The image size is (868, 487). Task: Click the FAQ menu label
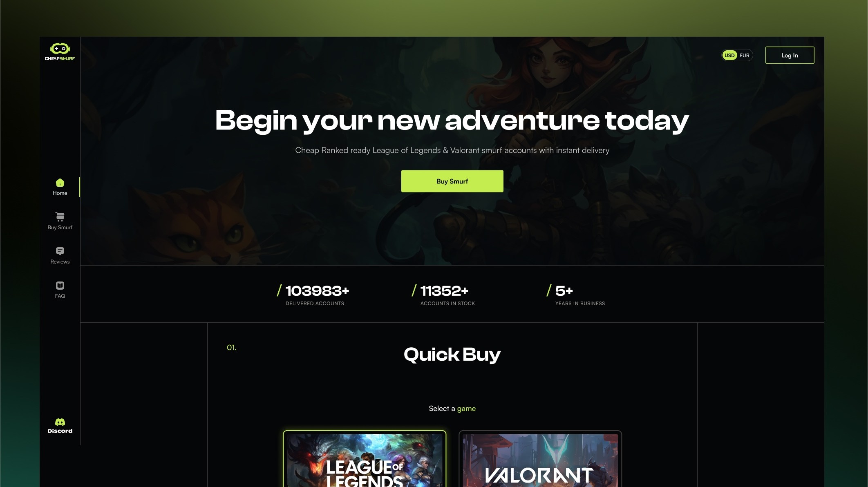tap(60, 296)
